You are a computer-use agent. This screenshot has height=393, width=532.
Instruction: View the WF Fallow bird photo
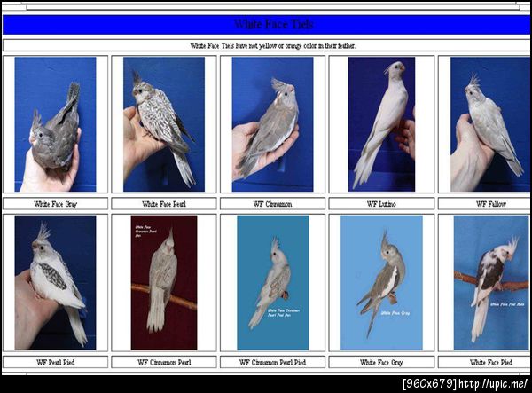pyautogui.click(x=490, y=124)
